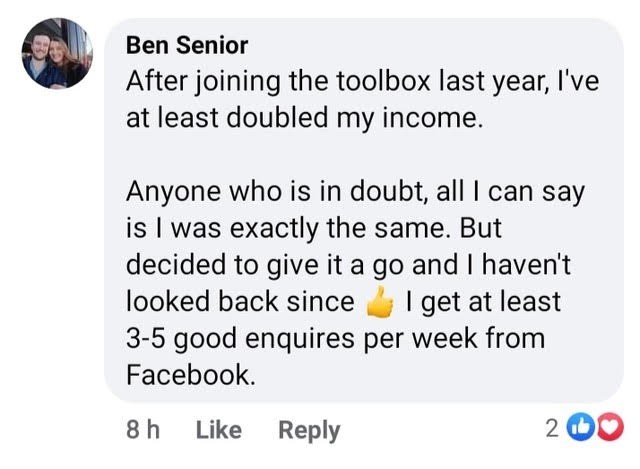
Task: Like Ben Senior's comment
Action: pos(219,430)
